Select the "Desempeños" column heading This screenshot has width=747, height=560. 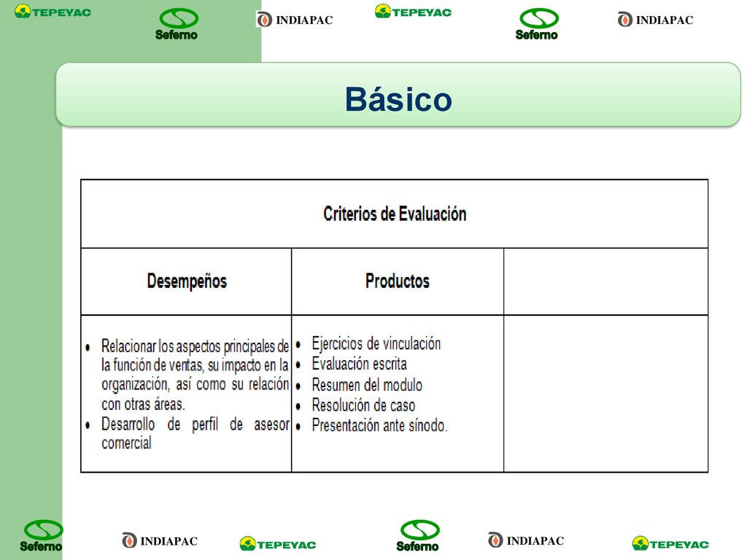pos(187,281)
